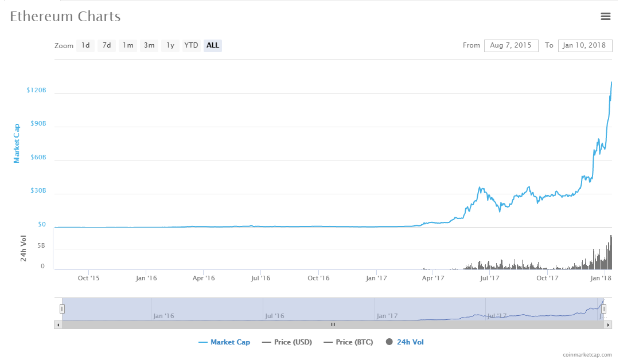This screenshot has height=364, width=639.
Task: Click the $90B market cap axis label
Action: tap(38, 123)
